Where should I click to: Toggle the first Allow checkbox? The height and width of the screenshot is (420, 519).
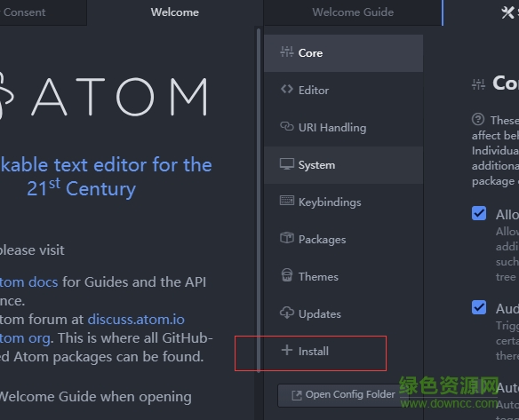pos(479,213)
